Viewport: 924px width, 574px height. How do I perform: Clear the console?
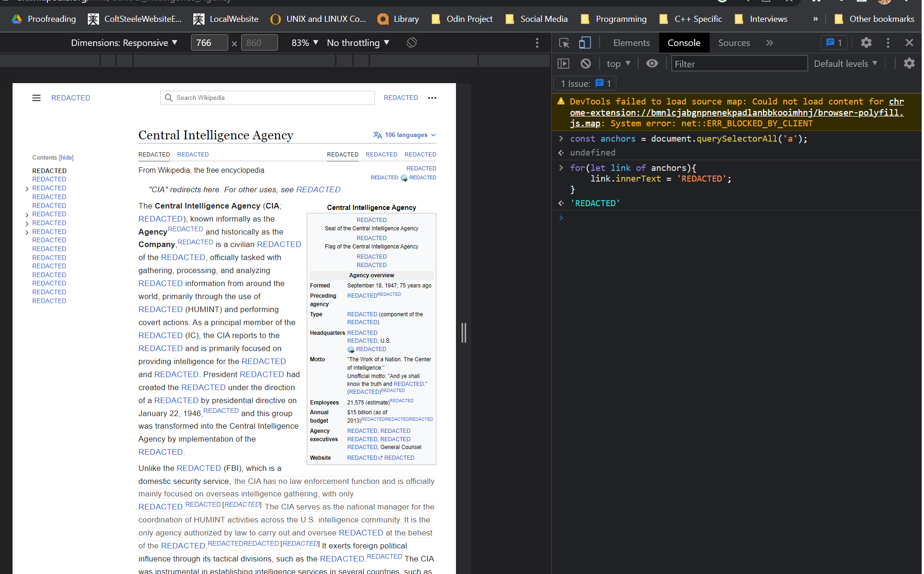[x=586, y=64]
